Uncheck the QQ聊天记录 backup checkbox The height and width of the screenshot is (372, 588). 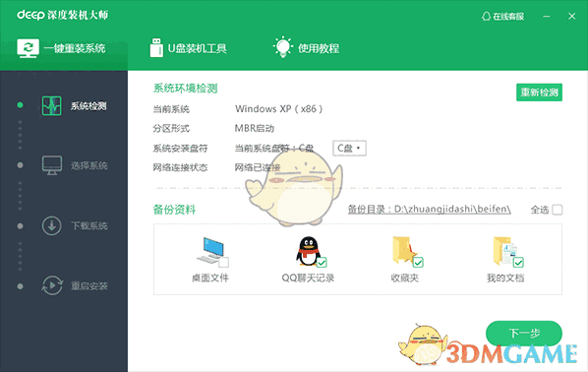point(322,262)
